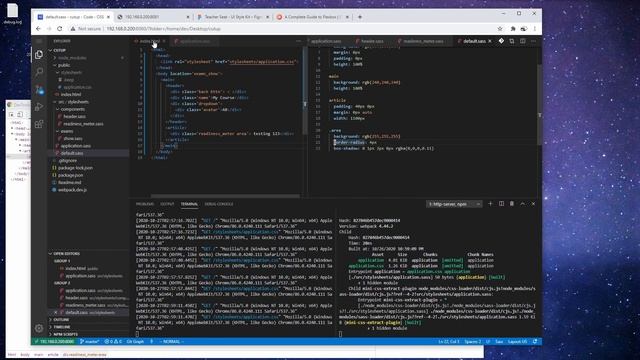640x360 pixels.
Task: Open show.sass in the explorer tree
Action: pyautogui.click(x=73, y=138)
